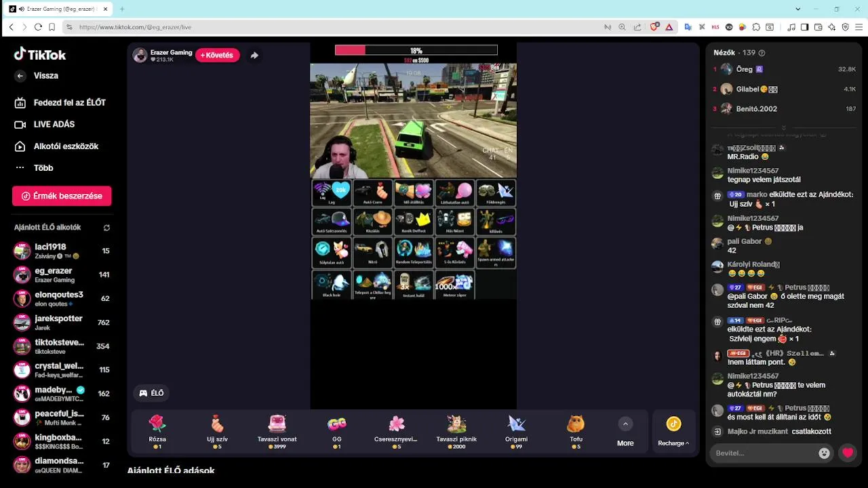This screenshot has height=488, width=868.
Task: Go back with Vissza arrow
Action: pyautogui.click(x=20, y=76)
